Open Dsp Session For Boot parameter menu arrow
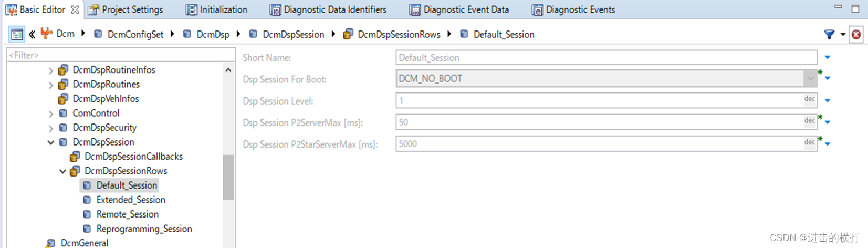 [x=828, y=78]
